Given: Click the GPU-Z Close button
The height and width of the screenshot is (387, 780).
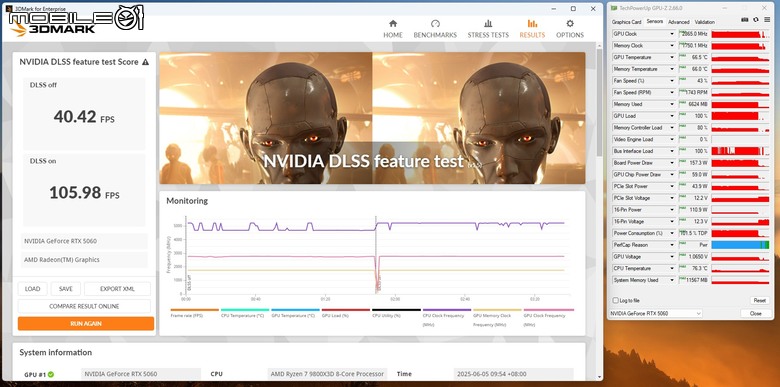Looking at the screenshot, I should [x=756, y=313].
